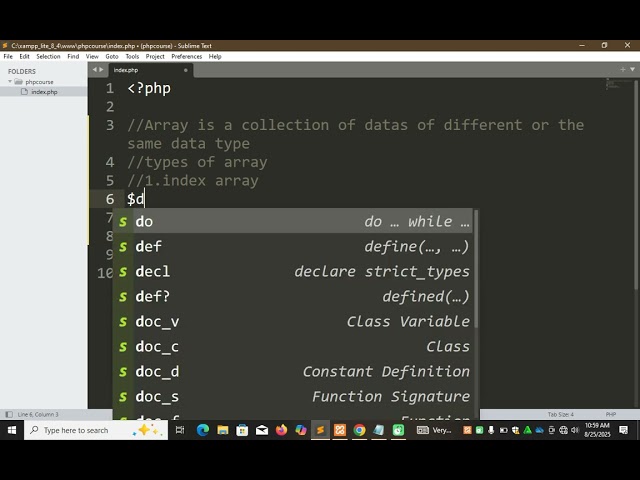The height and width of the screenshot is (480, 640).
Task: Toggle the sidebar with status bar icon
Action: coord(9,414)
